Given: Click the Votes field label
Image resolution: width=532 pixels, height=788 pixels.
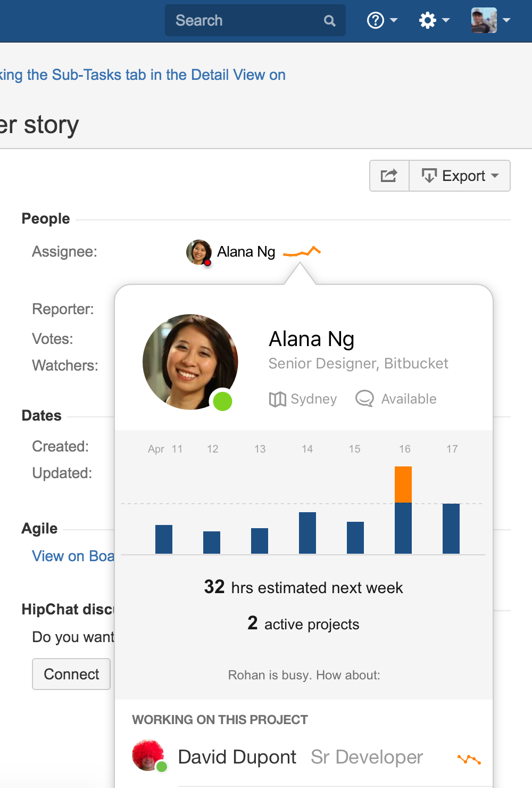Looking at the screenshot, I should (x=53, y=339).
